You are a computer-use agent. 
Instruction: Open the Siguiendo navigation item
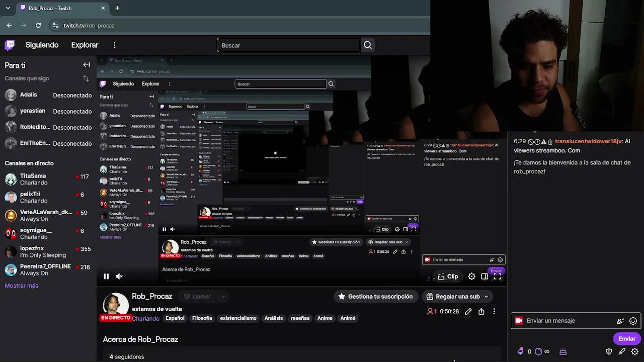(42, 45)
